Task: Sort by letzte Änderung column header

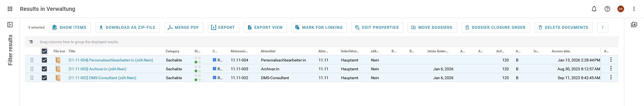Action: click(438, 51)
